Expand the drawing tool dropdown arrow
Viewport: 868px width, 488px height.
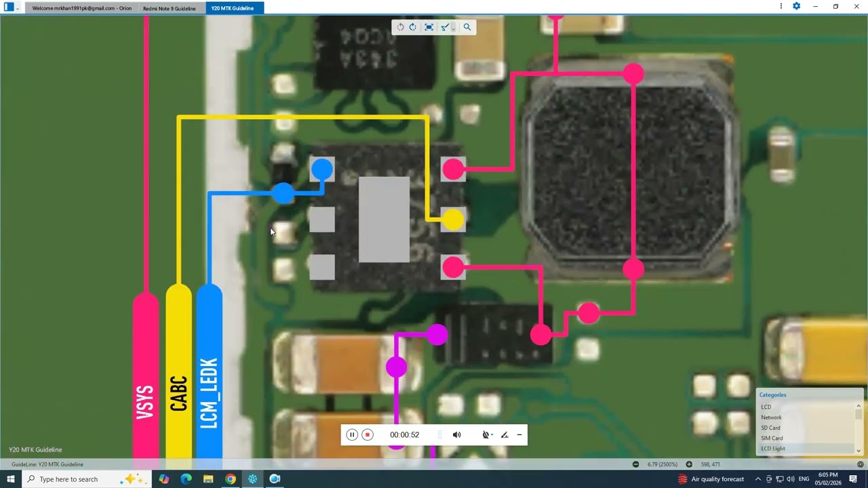[x=454, y=28]
